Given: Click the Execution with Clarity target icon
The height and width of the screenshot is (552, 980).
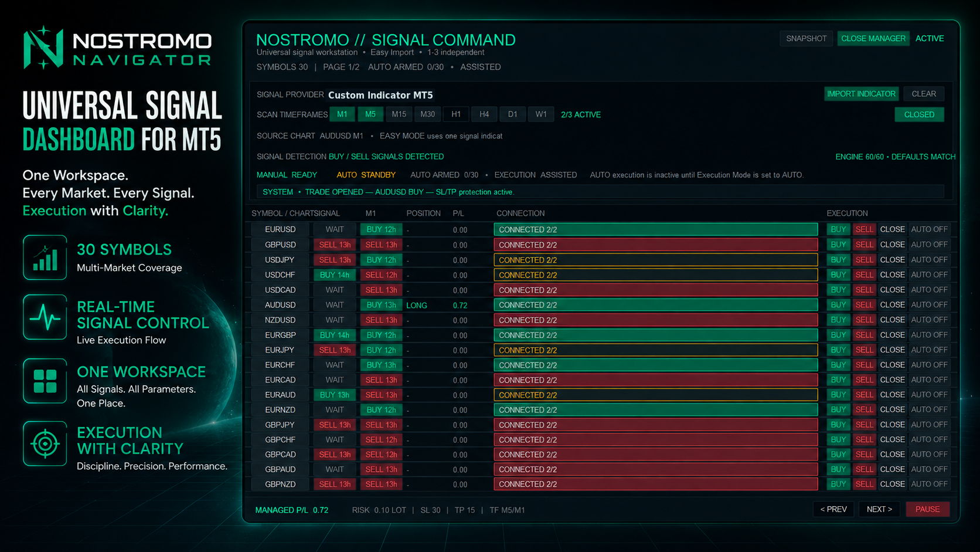Looking at the screenshot, I should (x=45, y=443).
